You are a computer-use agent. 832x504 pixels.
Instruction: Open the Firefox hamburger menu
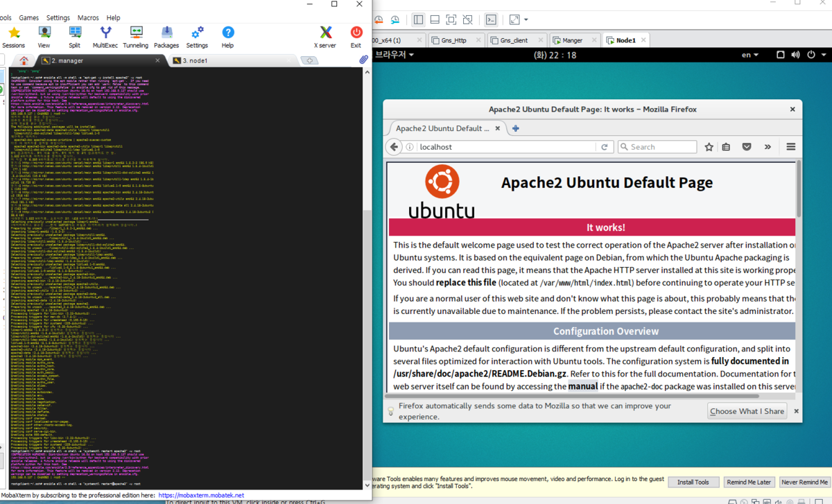tap(791, 147)
